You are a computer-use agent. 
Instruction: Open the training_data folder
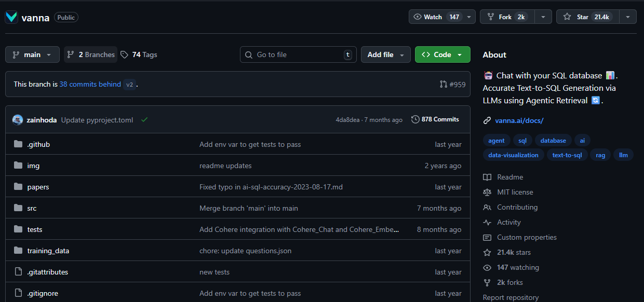[x=48, y=251]
